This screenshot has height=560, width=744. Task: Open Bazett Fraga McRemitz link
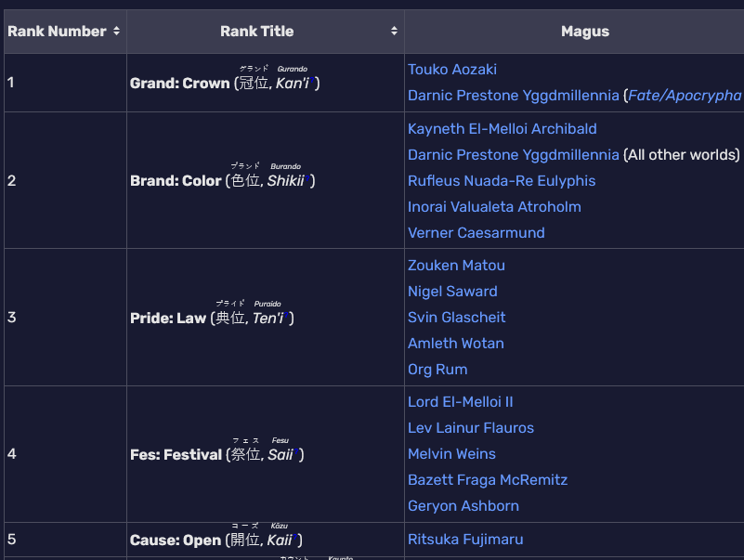tap(488, 480)
